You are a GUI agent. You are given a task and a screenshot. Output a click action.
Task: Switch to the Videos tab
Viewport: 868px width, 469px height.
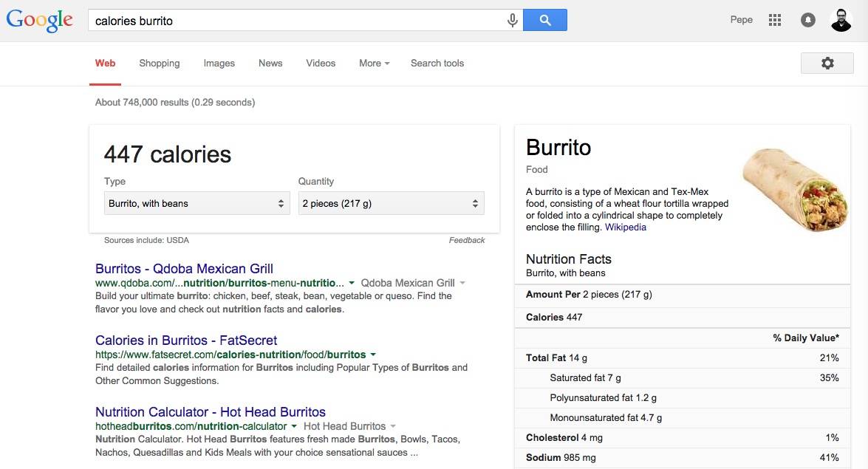tap(321, 63)
